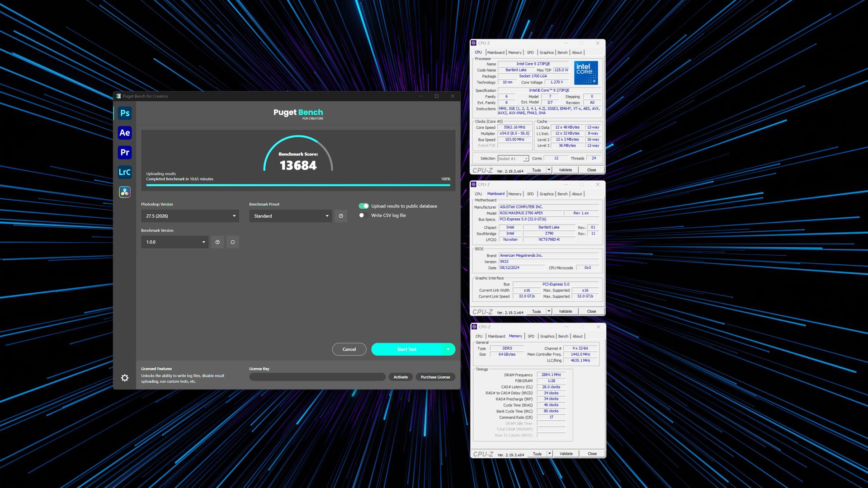Open the Photoshop Version dropdown
The width and height of the screenshot is (868, 488).
pos(190,216)
